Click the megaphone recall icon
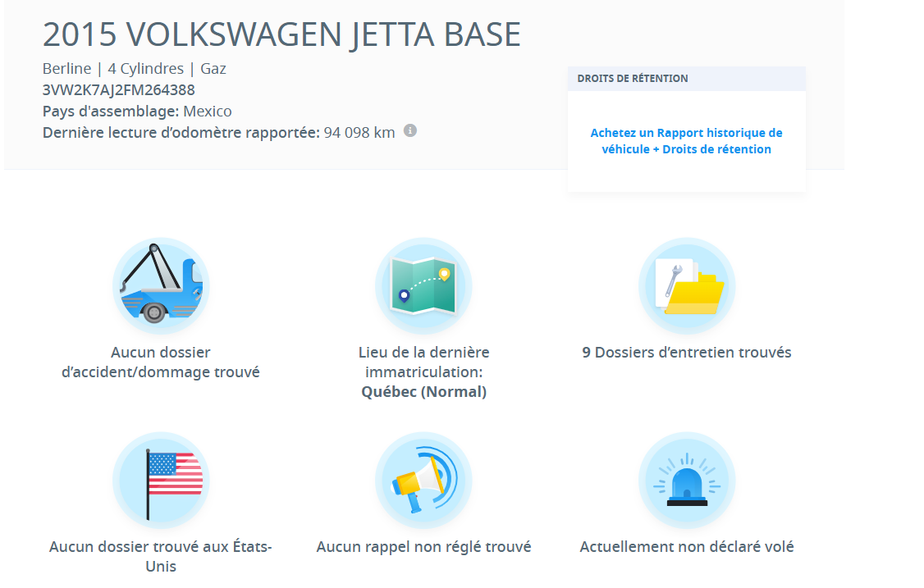The height and width of the screenshot is (588, 924). click(x=423, y=481)
